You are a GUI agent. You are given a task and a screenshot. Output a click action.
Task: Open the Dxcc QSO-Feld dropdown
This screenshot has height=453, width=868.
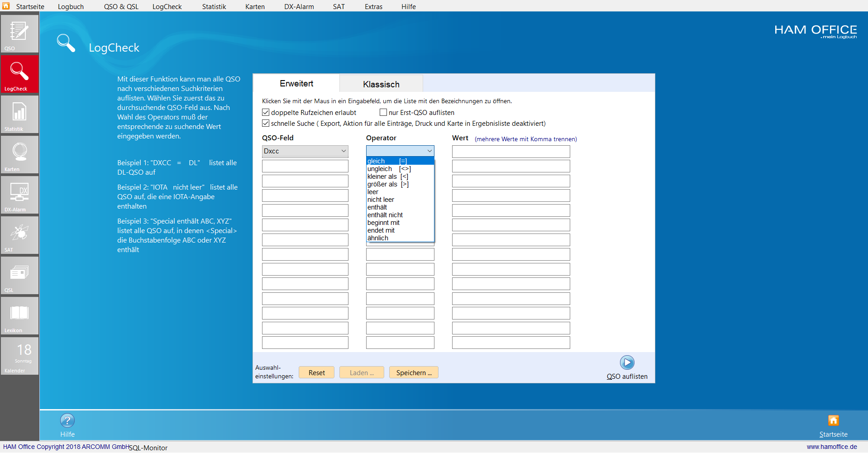[x=305, y=151]
